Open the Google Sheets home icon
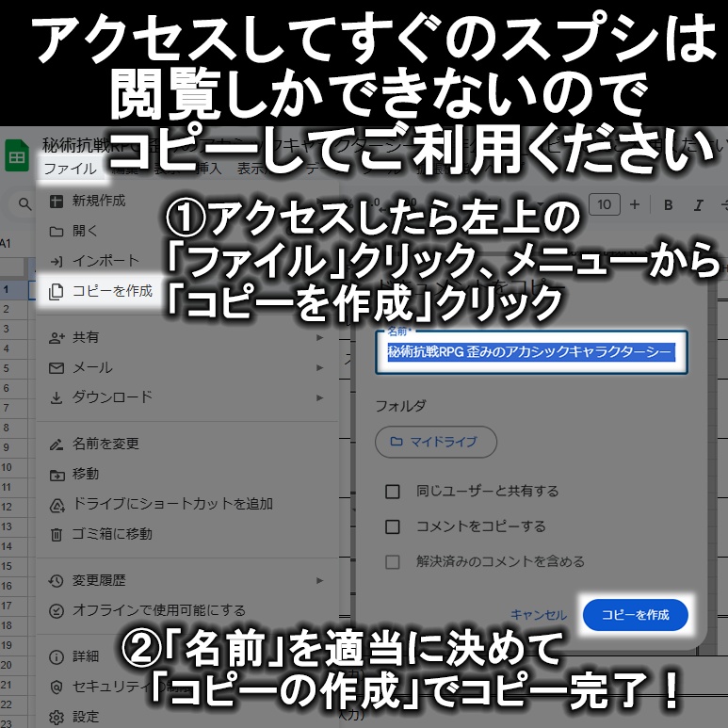Viewport: 728px width, 728px height. pyautogui.click(x=17, y=156)
